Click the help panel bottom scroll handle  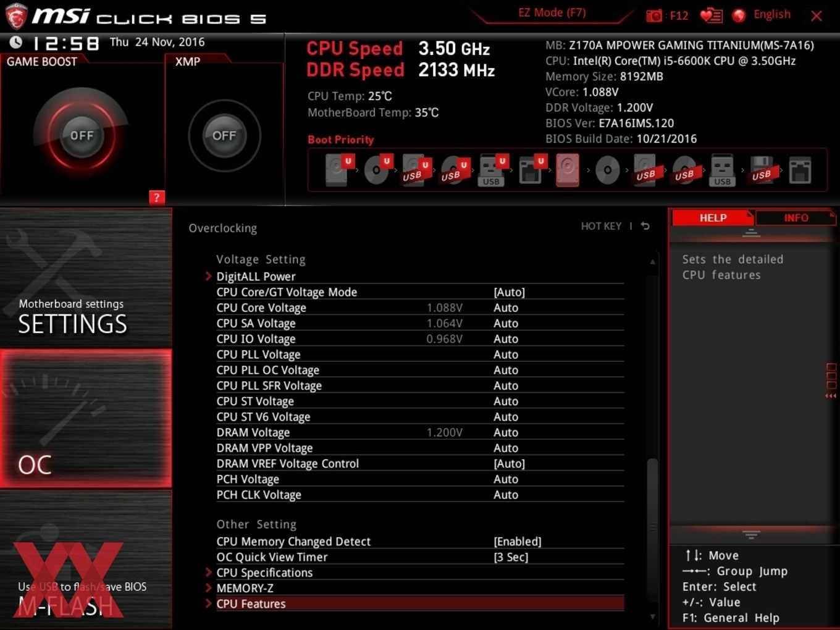(x=751, y=534)
